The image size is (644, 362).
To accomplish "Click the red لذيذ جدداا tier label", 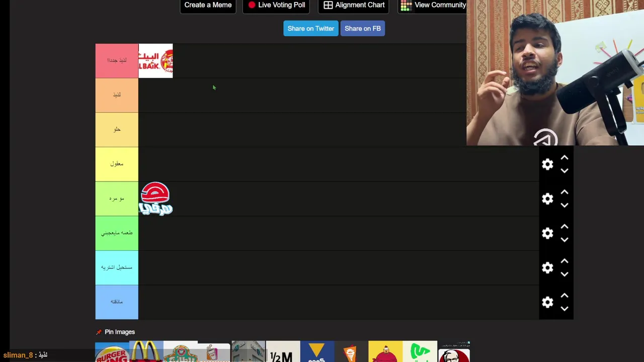I will tap(117, 61).
